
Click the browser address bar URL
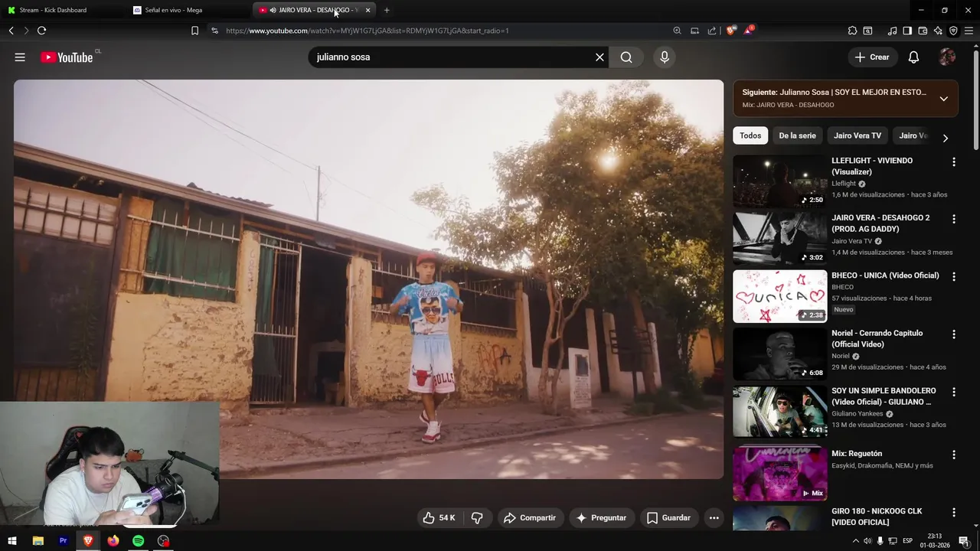point(367,31)
